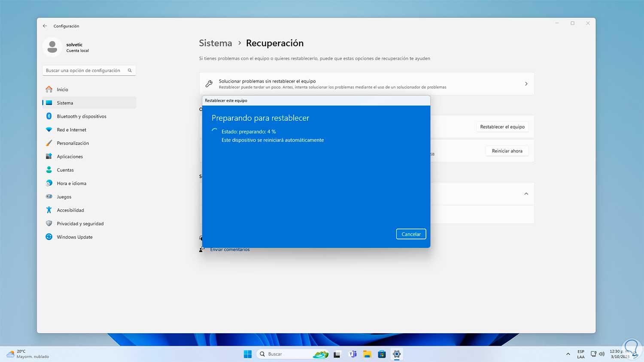Open the Personalización settings icon

[49, 143]
